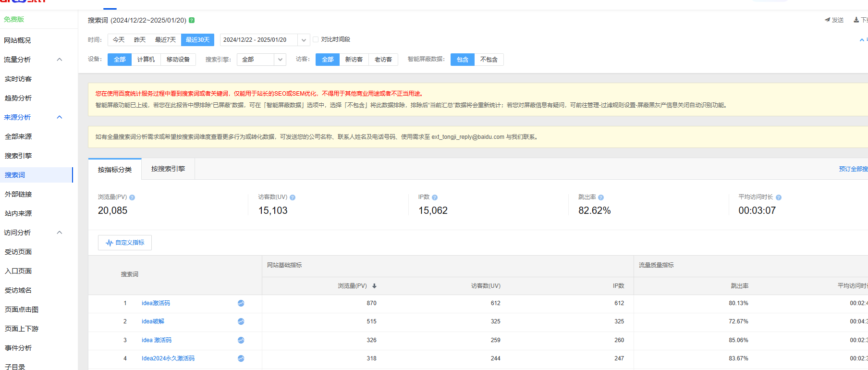Open trend icon for idea激活码 row
The width and height of the screenshot is (868, 370).
(241, 303)
